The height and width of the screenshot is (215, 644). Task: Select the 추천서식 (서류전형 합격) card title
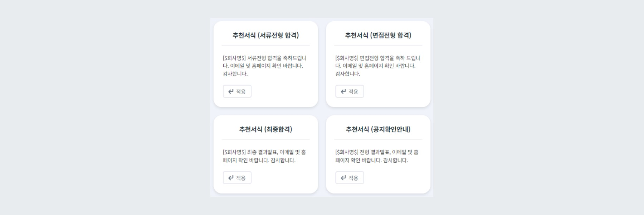(x=266, y=35)
